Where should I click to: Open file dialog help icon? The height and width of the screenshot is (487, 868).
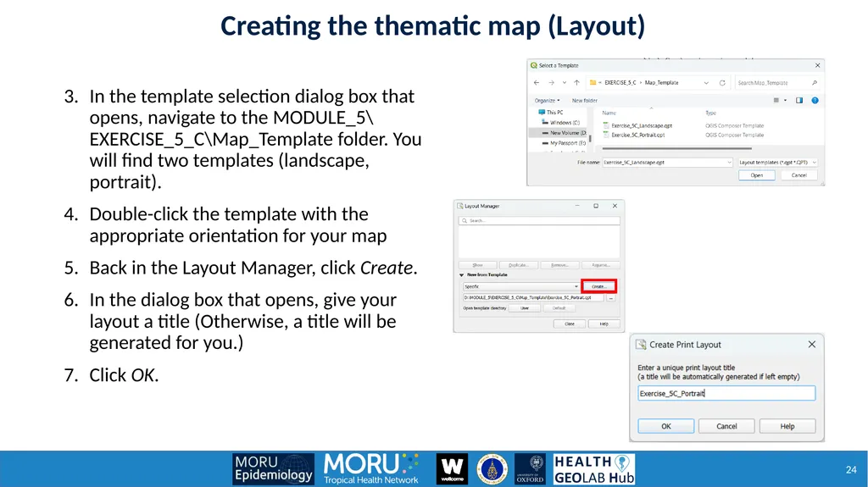815,100
